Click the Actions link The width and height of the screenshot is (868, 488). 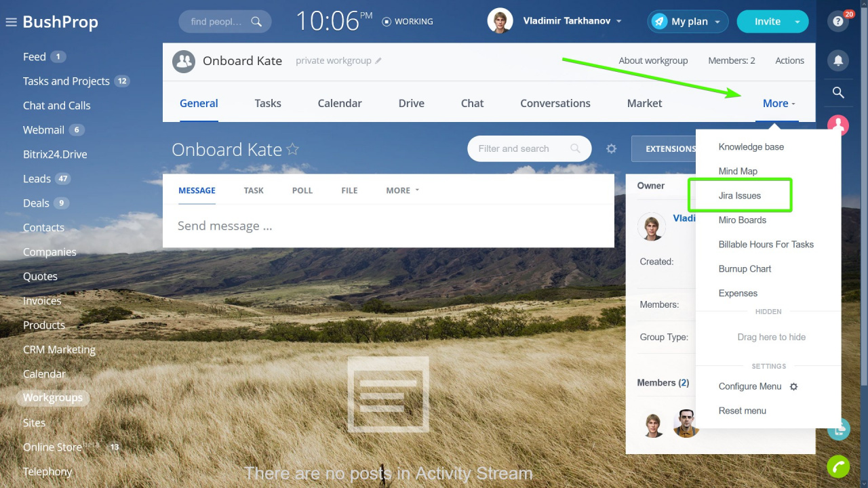pos(790,61)
